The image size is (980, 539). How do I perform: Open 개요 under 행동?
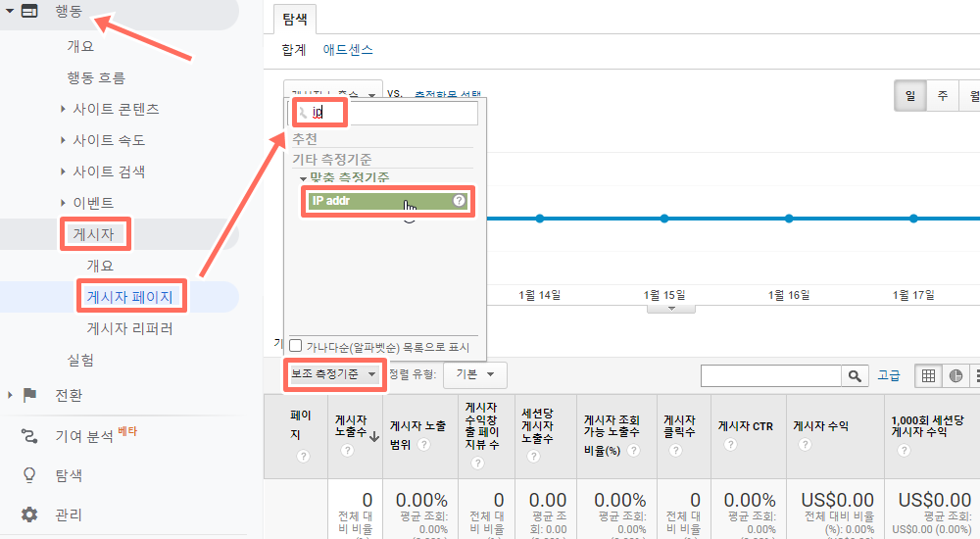(80, 46)
